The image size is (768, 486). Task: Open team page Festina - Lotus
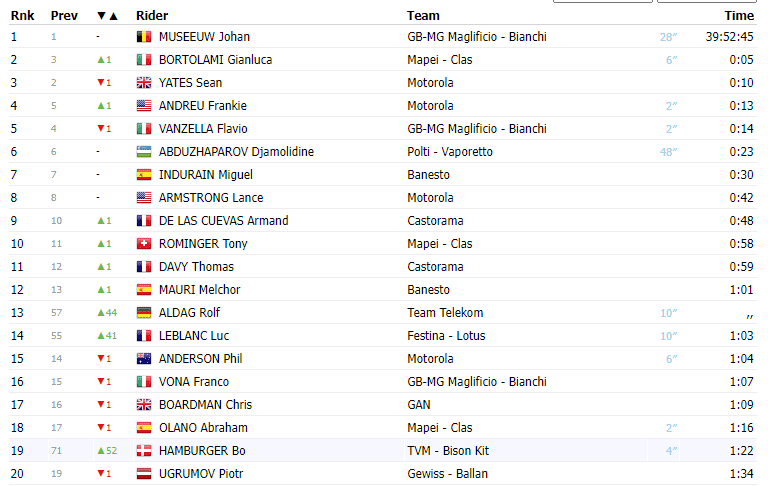[446, 336]
